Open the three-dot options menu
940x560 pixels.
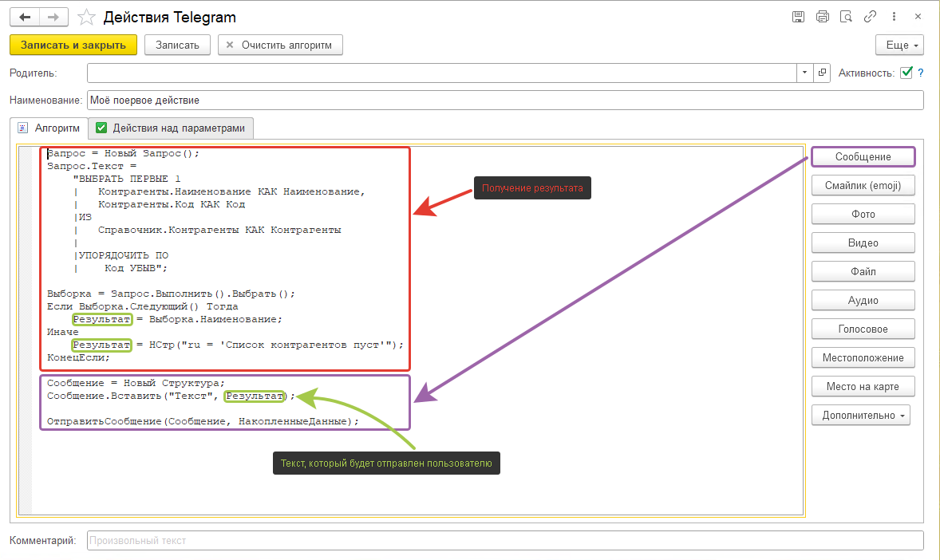[895, 17]
